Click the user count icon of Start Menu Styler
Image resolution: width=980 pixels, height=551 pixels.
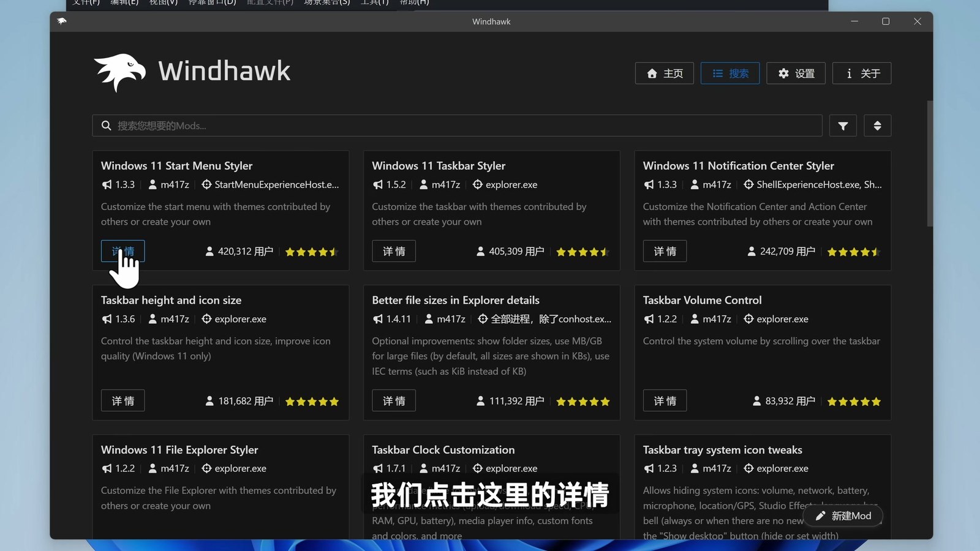pyautogui.click(x=209, y=252)
